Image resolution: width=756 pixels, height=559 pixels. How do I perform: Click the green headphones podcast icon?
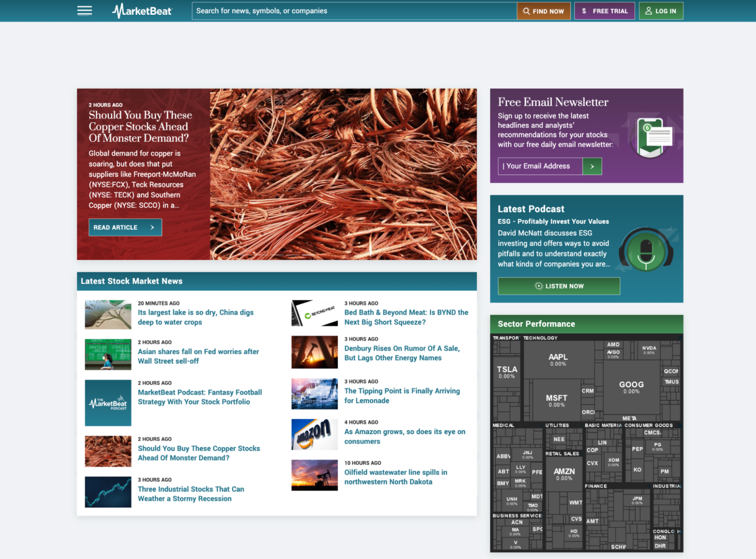coord(645,251)
